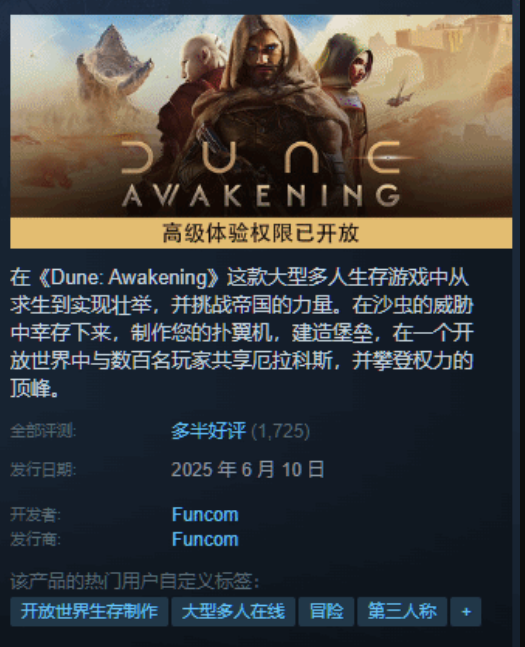Choose the 第三人称 tag
525x647 pixels.
click(x=402, y=612)
